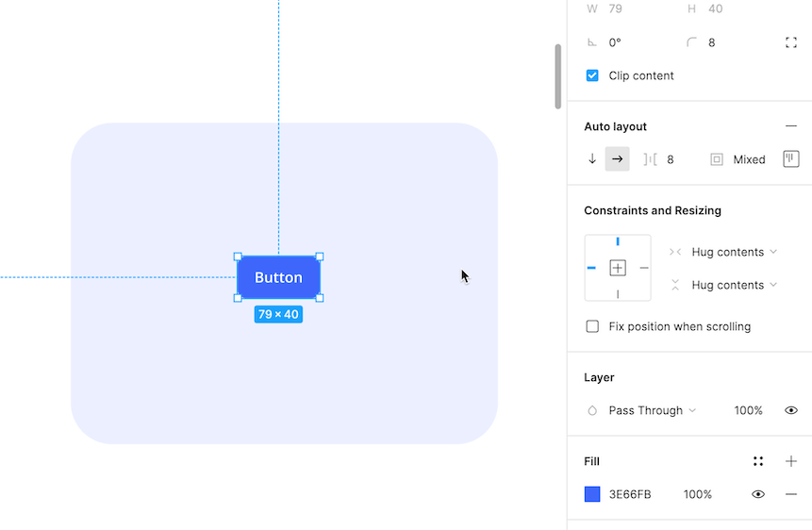Open the Pass Through blend mode dropdown
Screen dimensions: 812x530
click(x=652, y=410)
